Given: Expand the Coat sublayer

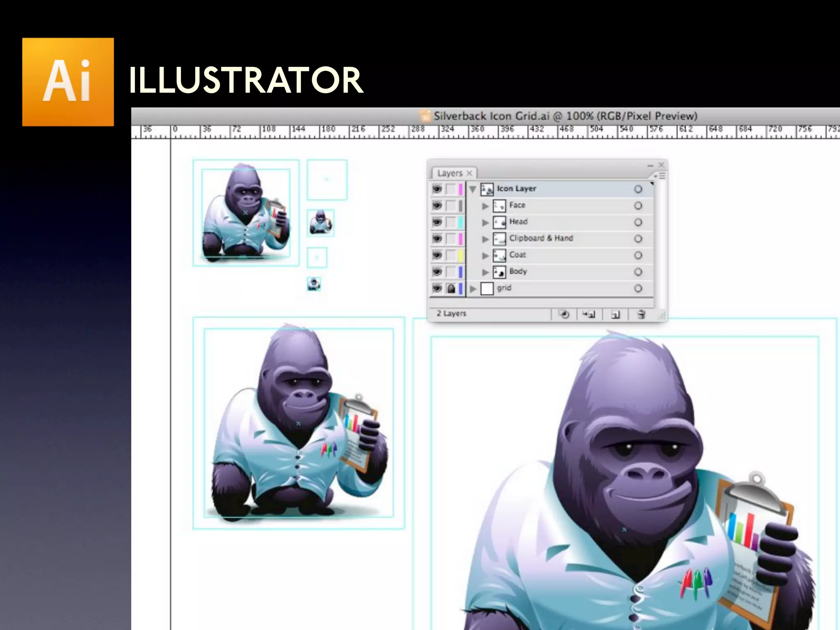Looking at the screenshot, I should 485,256.
